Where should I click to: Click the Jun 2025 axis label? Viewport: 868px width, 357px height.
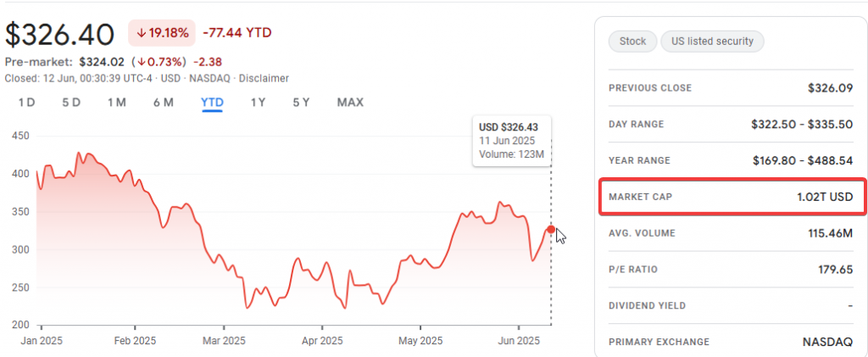pyautogui.click(x=519, y=340)
